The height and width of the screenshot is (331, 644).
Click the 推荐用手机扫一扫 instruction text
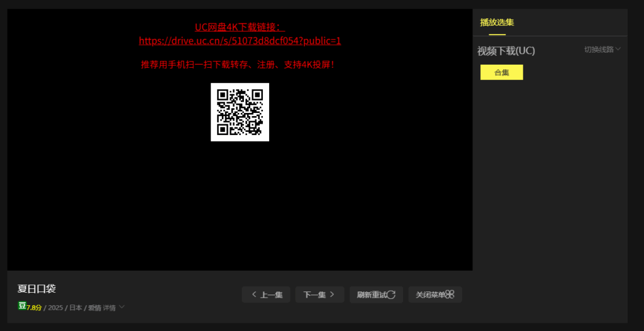(238, 65)
